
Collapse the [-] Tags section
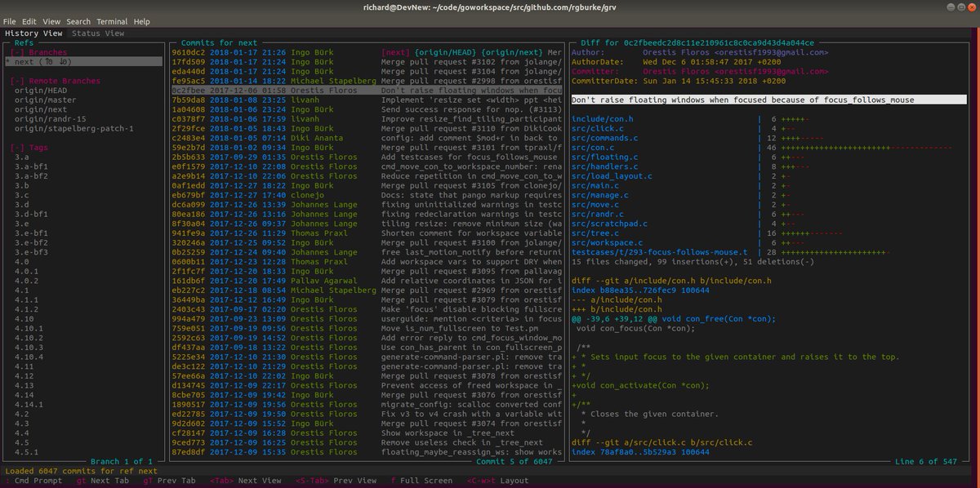click(29, 147)
